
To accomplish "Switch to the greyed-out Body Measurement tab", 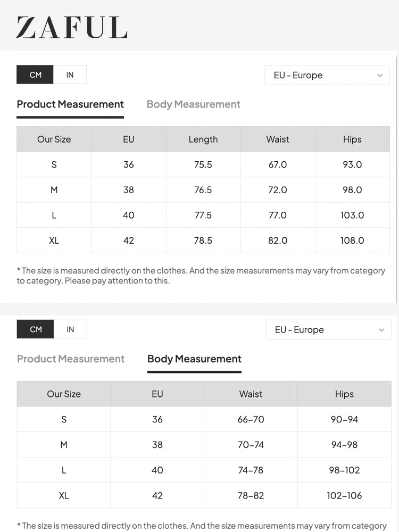I will [x=193, y=104].
